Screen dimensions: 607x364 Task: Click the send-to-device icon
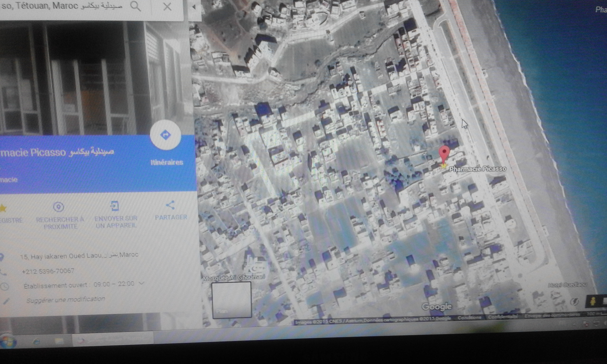tap(115, 206)
